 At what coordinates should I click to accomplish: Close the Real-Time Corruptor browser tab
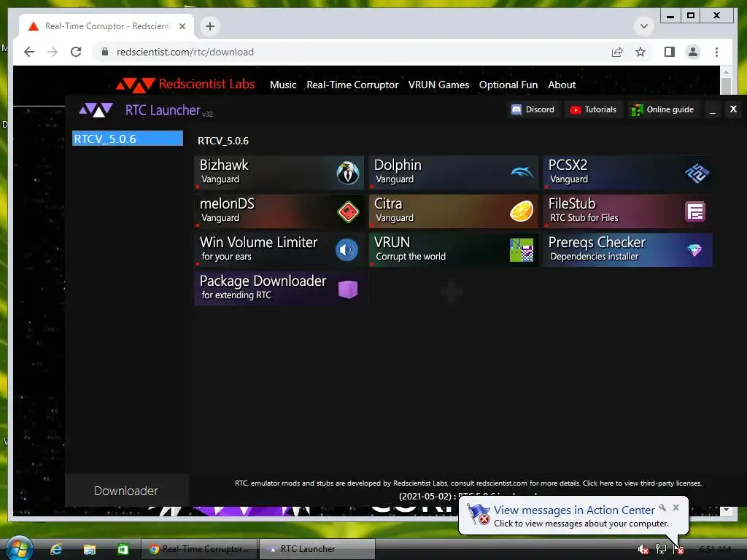coord(182,26)
